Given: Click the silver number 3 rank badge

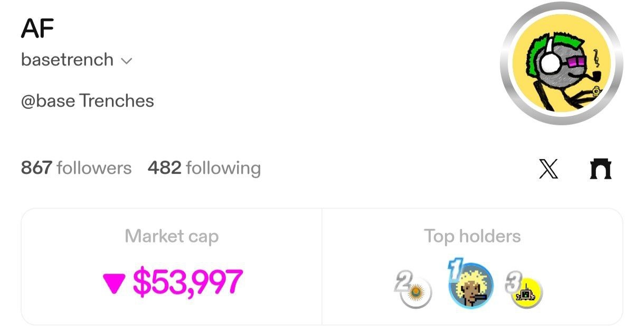Looking at the screenshot, I should (x=513, y=283).
